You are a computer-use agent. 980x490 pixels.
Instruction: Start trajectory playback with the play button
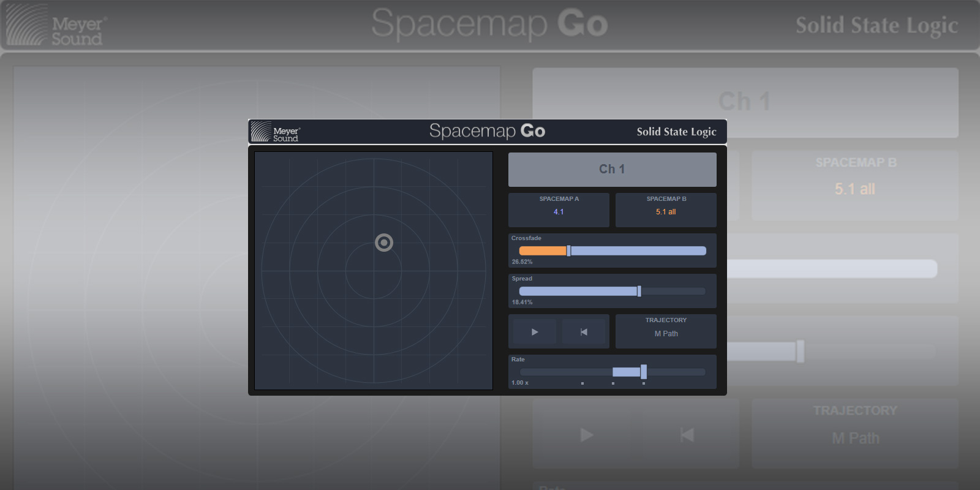pyautogui.click(x=535, y=332)
